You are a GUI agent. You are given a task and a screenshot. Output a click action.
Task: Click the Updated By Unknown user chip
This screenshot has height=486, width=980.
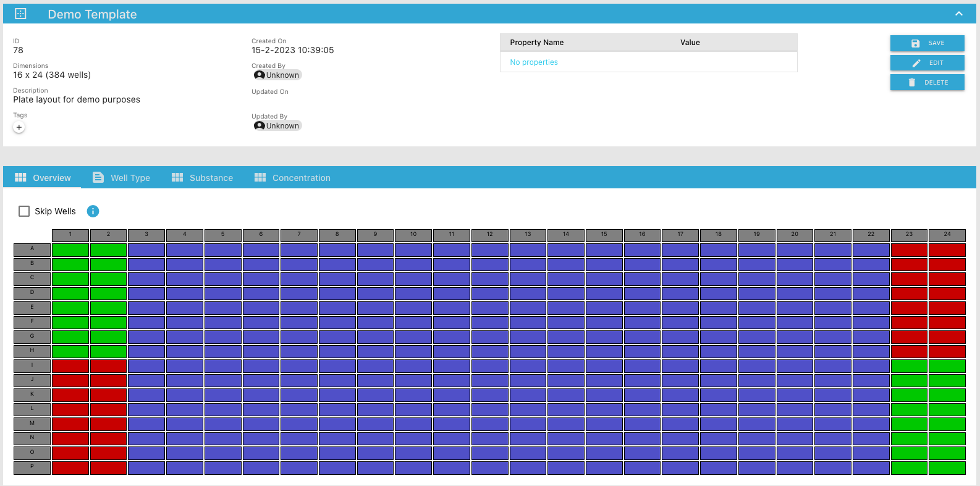pos(277,126)
